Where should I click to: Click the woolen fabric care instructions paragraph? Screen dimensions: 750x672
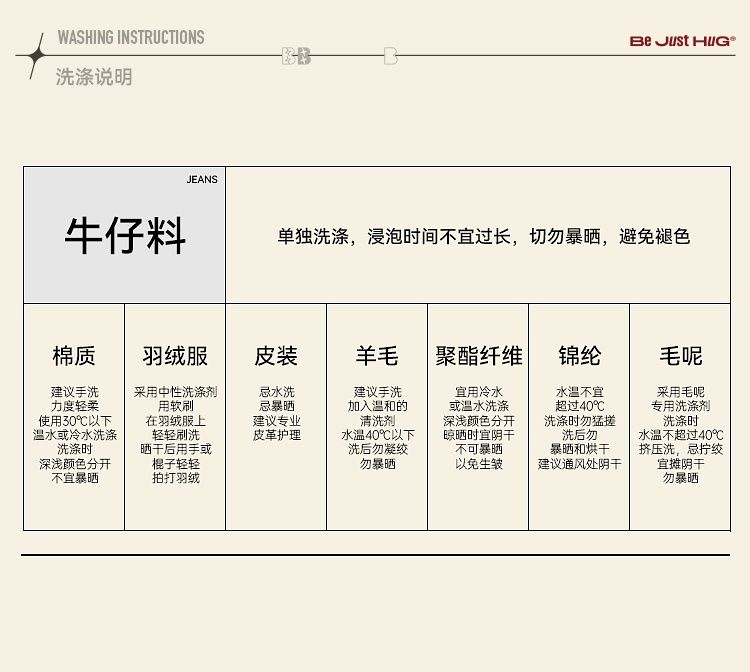pos(680,435)
